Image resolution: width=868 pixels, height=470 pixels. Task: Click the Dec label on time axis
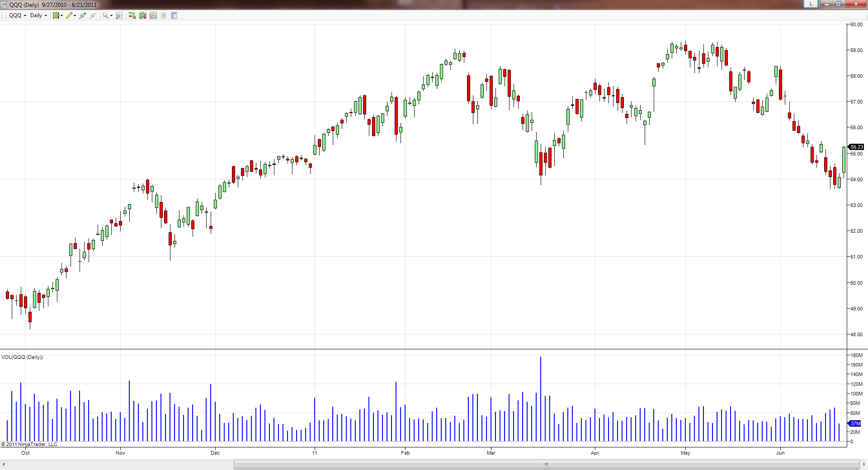tap(215, 453)
